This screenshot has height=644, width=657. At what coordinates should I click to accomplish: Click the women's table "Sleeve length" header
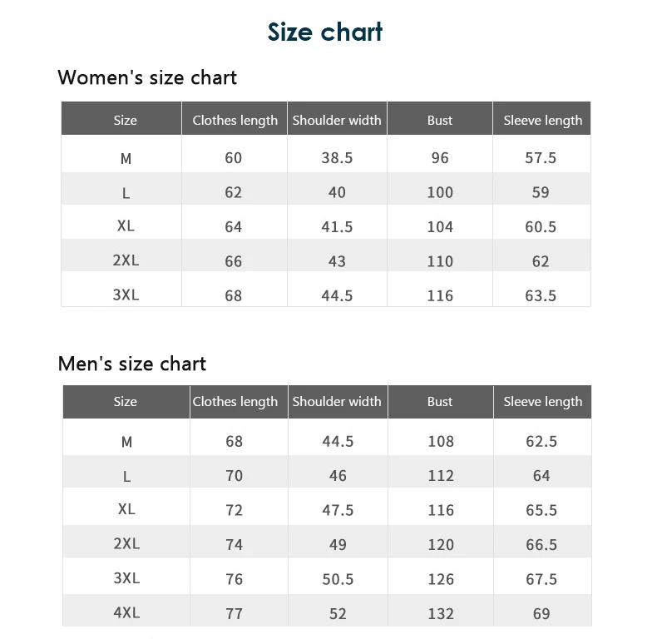[x=542, y=120]
